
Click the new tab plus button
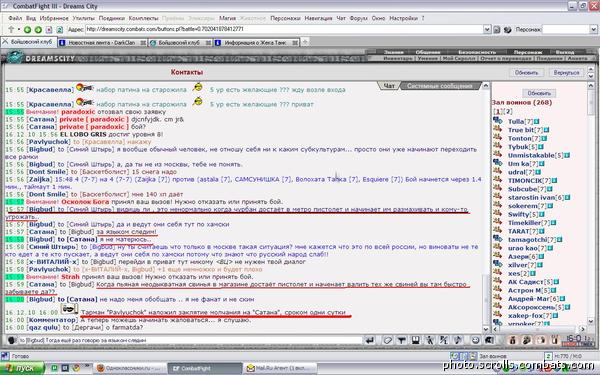[x=305, y=42]
